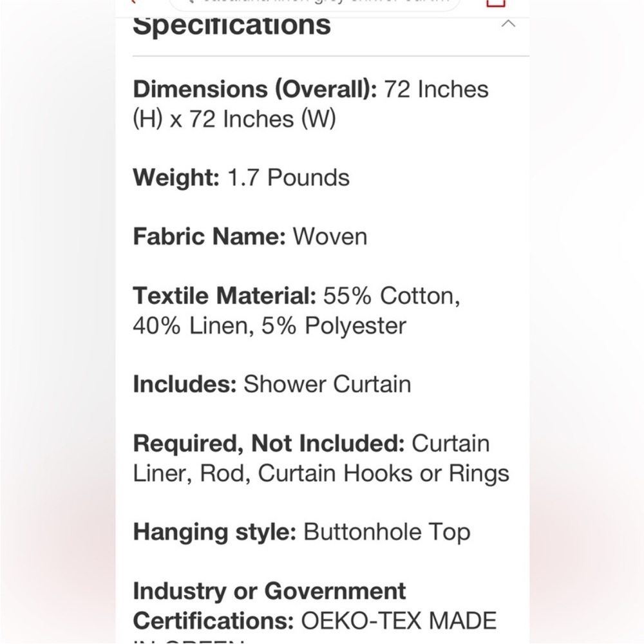Click the Specifications heading
Viewport: 644px width, 644px height.
point(232,25)
